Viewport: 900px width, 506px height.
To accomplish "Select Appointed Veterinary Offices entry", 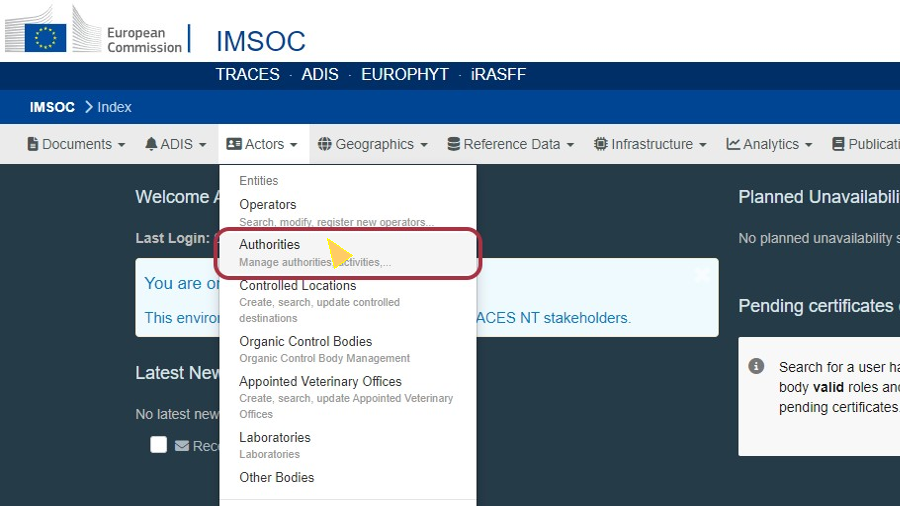I will pos(348,397).
